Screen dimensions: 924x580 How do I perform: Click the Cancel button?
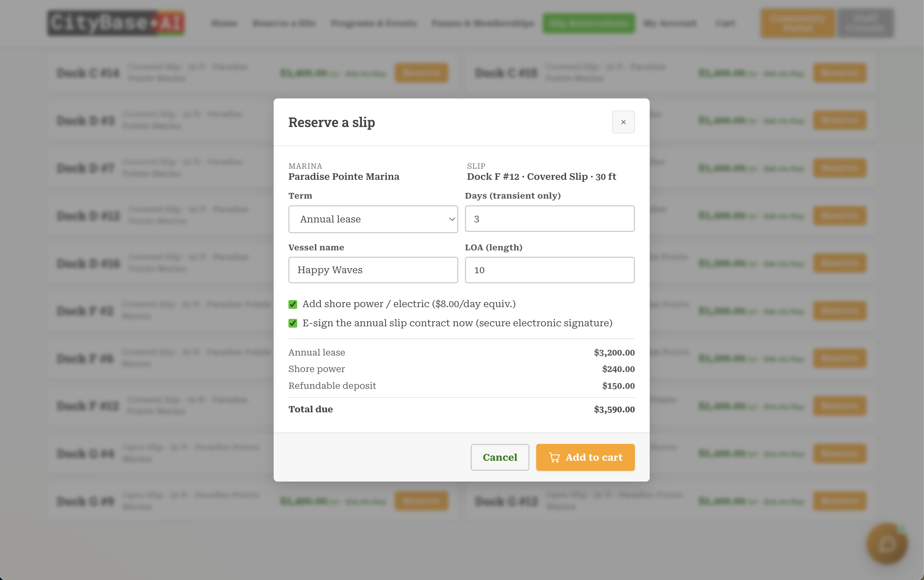click(500, 457)
